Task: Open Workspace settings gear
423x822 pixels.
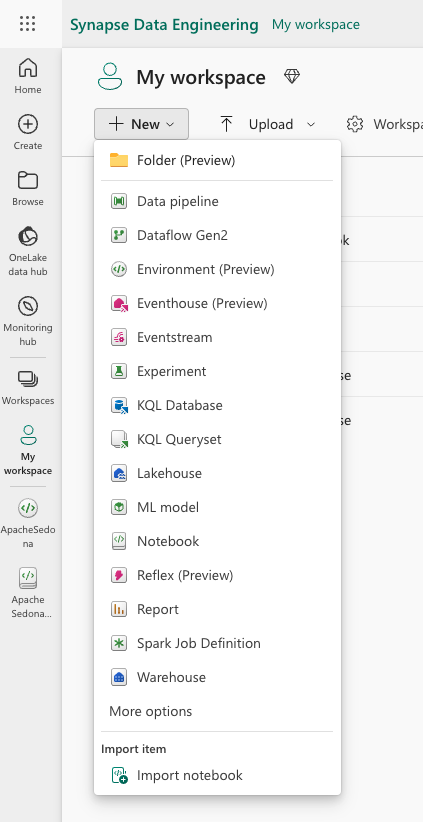Action: coord(355,124)
